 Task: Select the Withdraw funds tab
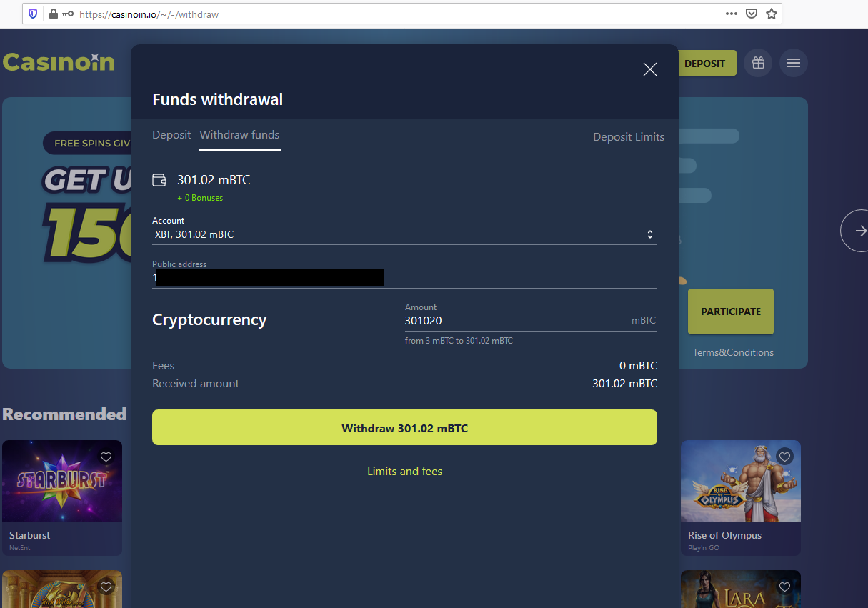coord(239,134)
